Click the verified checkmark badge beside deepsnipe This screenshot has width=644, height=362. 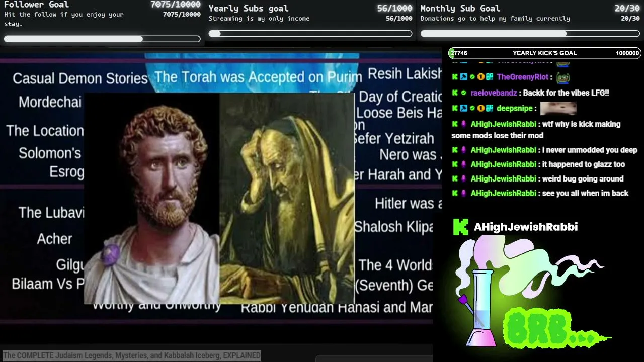coord(472,108)
